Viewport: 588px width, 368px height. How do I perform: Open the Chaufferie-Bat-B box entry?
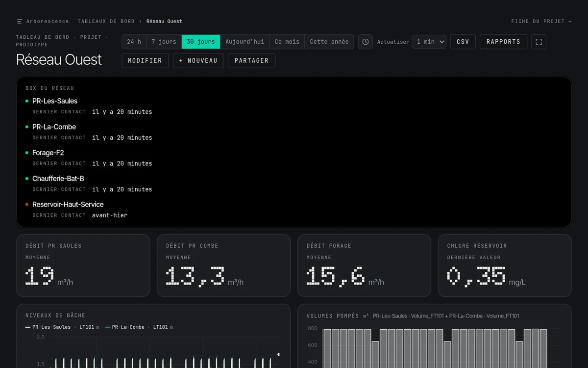tap(58, 179)
